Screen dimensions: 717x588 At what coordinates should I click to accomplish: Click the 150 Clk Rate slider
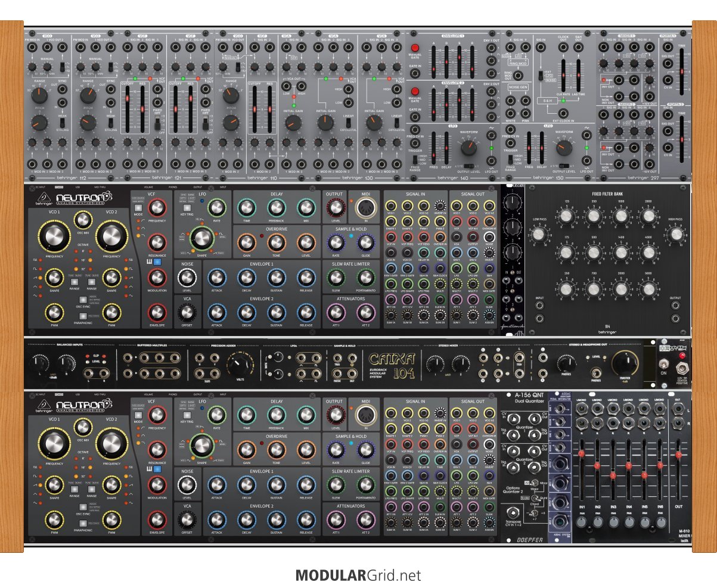(563, 76)
